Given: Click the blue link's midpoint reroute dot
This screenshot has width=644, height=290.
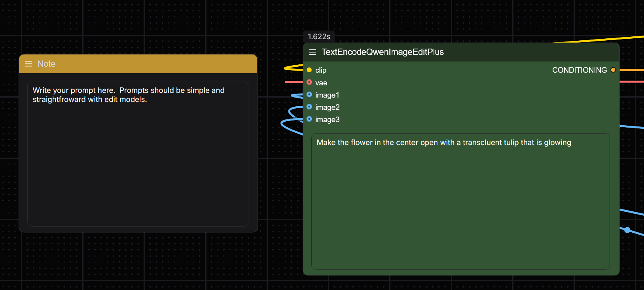Looking at the screenshot, I should click(627, 230).
